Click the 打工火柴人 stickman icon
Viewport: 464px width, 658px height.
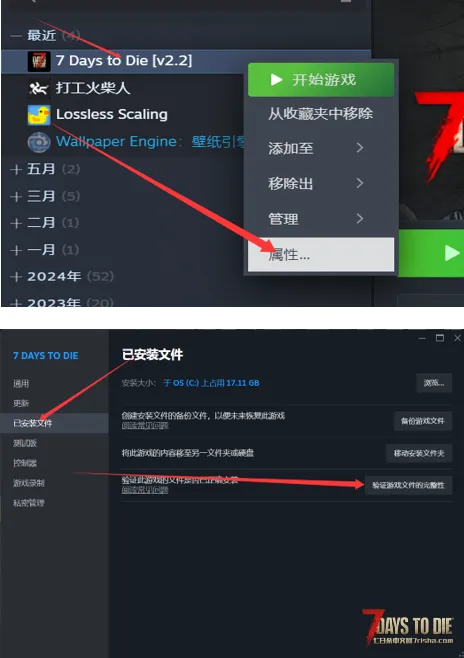[x=39, y=88]
